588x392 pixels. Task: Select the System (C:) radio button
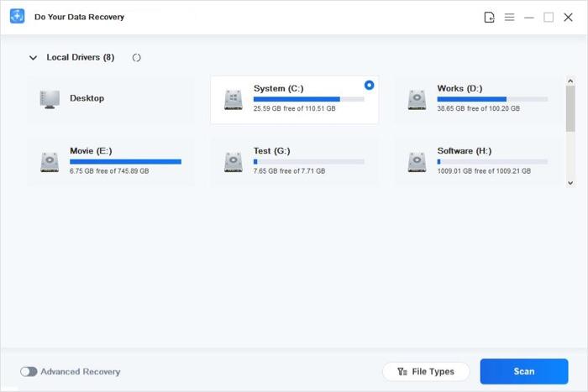[369, 85]
